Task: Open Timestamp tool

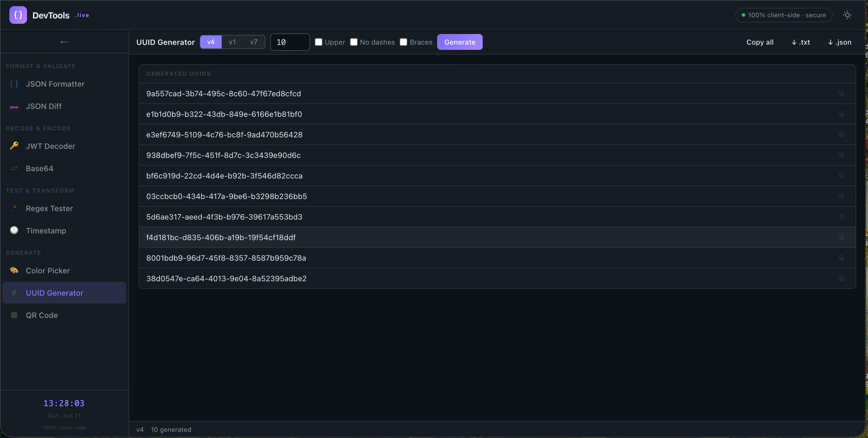Action: [x=64, y=230]
